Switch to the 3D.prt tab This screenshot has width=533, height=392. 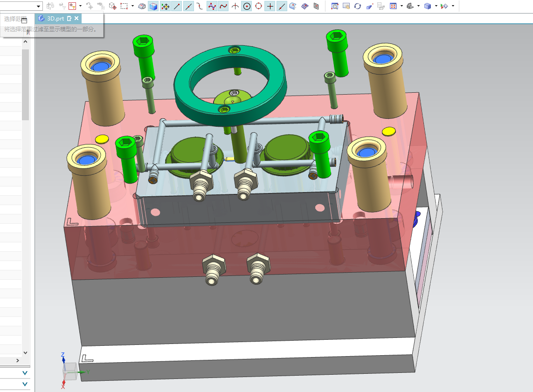(55, 18)
